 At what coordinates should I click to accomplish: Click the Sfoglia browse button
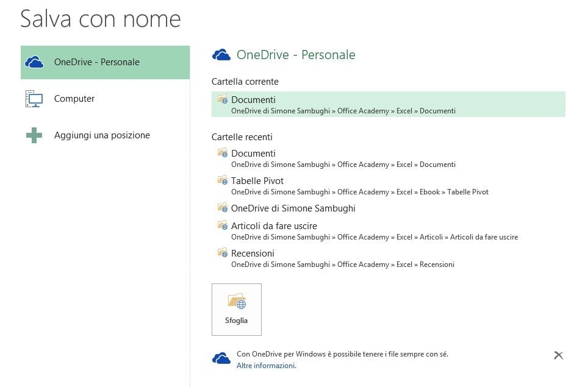point(237,310)
